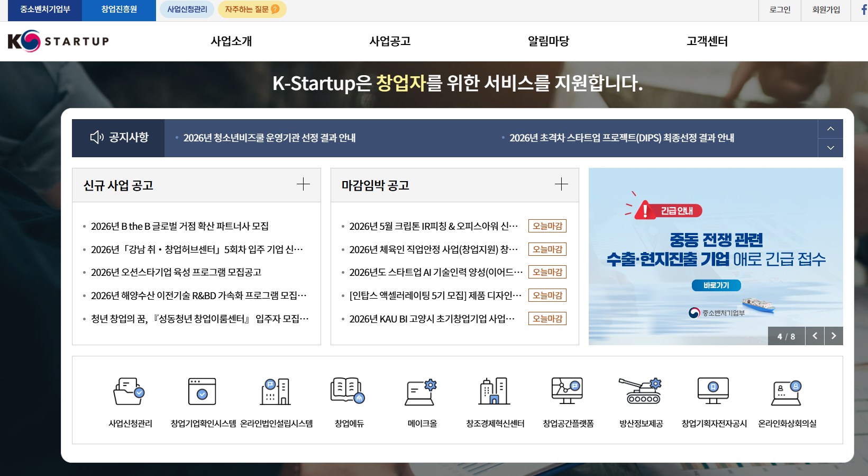
Task: Click the 회원가입 link
Action: (x=826, y=10)
